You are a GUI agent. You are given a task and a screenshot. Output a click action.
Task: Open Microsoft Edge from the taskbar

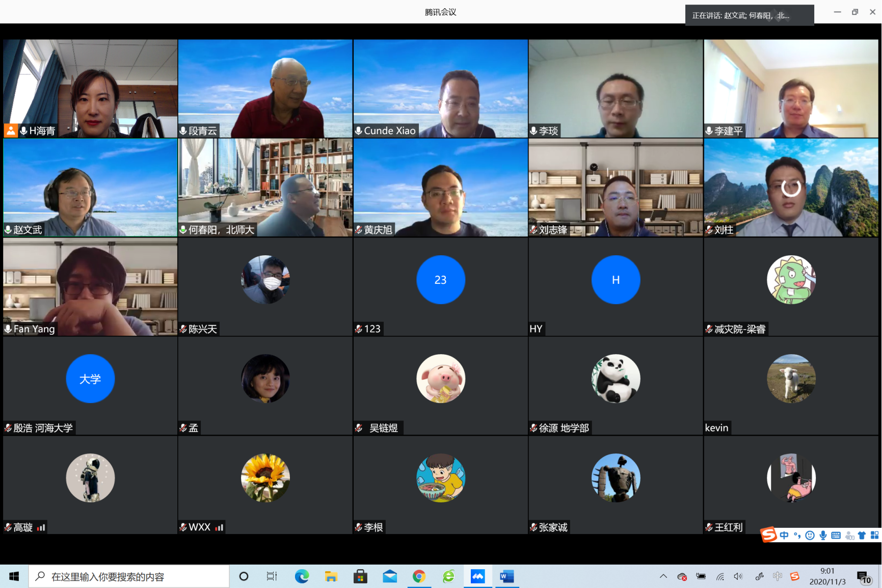[x=302, y=576]
